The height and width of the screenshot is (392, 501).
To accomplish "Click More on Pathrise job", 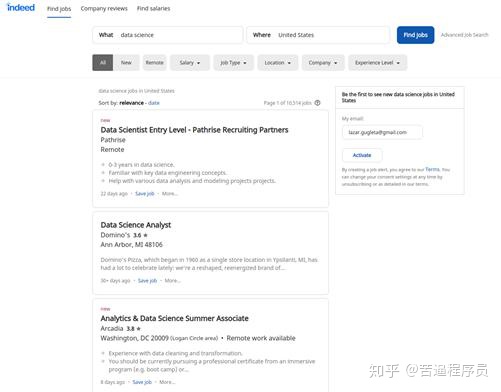I will coord(170,194).
